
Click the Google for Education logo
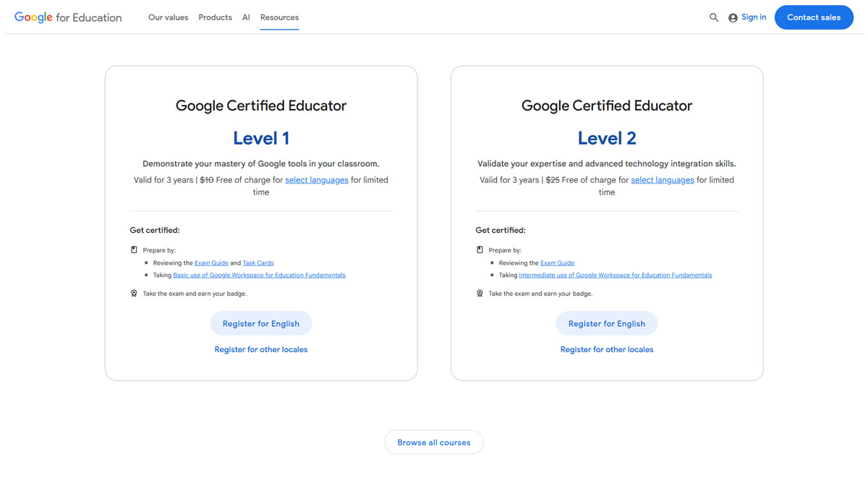tap(67, 17)
